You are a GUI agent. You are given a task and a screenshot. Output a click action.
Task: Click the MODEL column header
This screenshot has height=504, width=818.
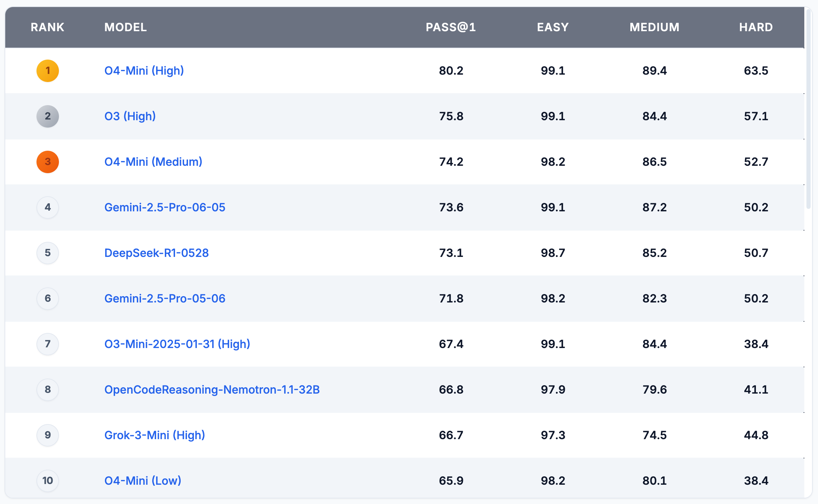[126, 27]
